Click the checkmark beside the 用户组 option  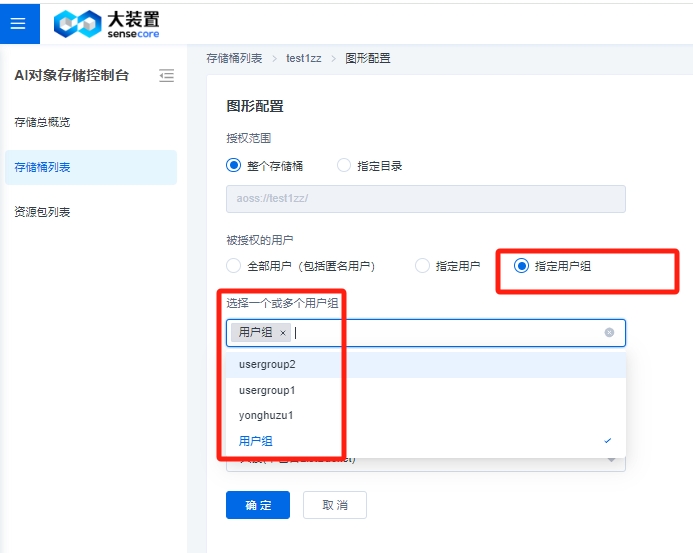[x=608, y=441]
